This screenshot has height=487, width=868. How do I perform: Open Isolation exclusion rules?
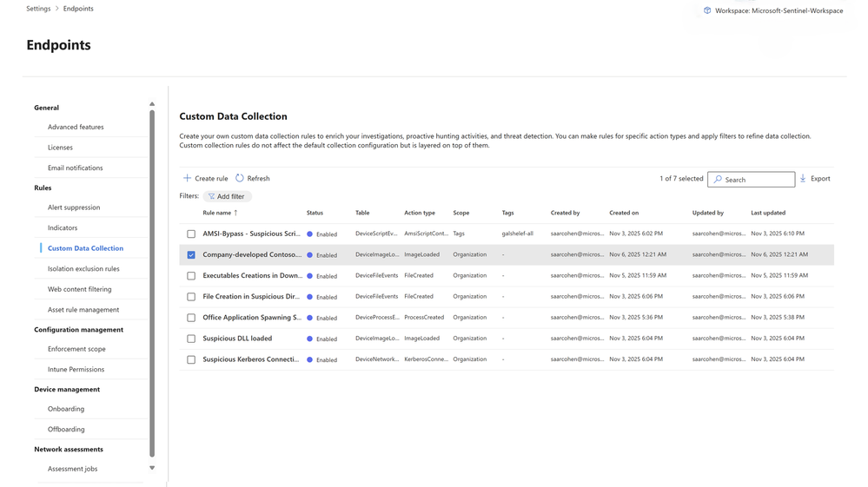click(83, 268)
